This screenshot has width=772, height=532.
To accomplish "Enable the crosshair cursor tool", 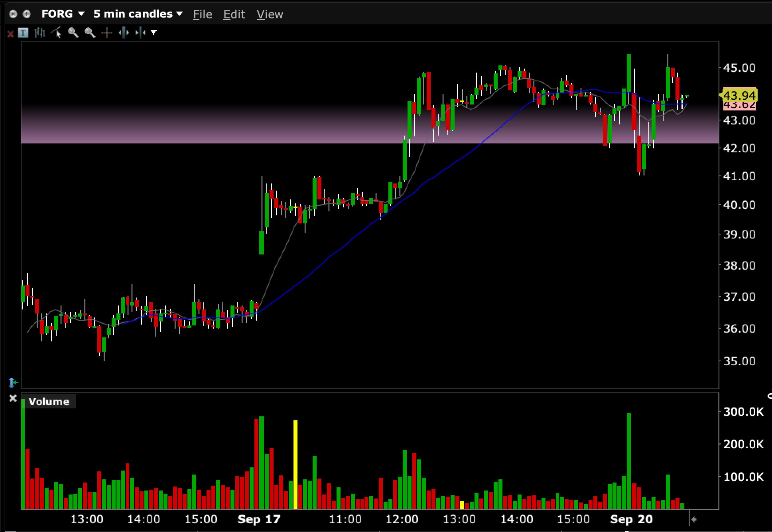I will pos(106,33).
